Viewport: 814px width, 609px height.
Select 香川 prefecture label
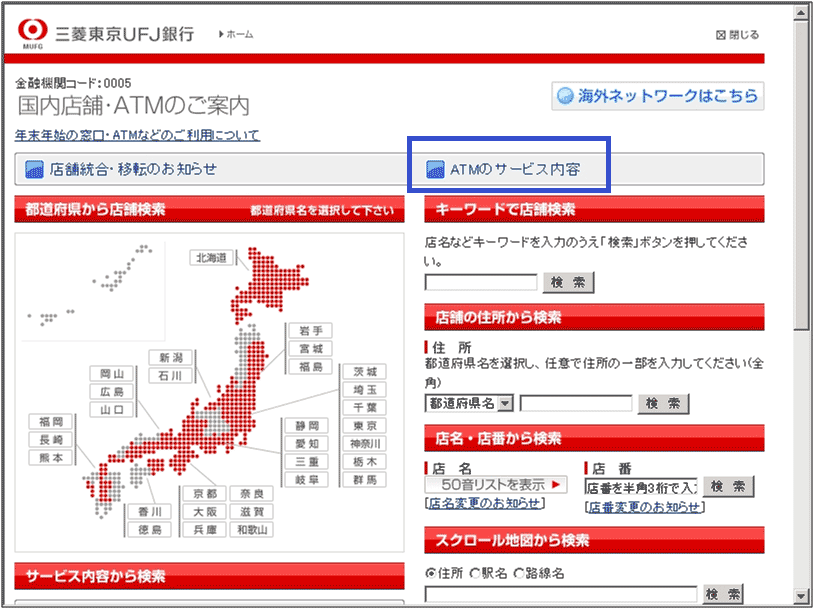click(x=150, y=511)
